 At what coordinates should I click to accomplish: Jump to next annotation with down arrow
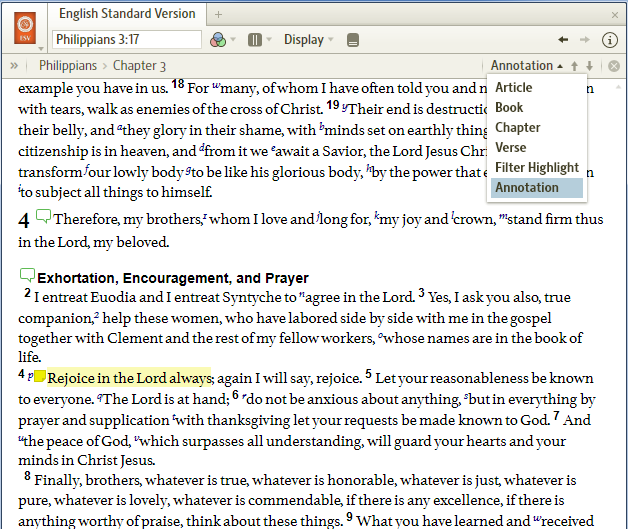589,66
